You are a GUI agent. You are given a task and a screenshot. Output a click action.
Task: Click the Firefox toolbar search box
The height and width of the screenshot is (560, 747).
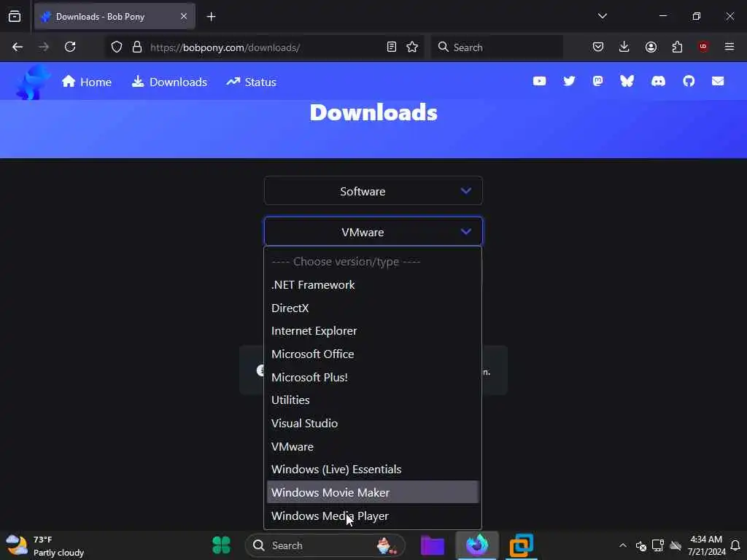pyautogui.click(x=497, y=47)
